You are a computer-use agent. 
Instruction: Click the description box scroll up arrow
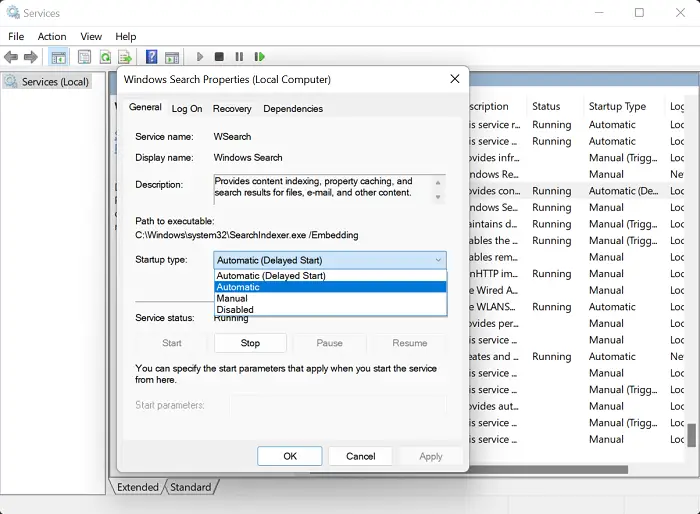[x=438, y=183]
